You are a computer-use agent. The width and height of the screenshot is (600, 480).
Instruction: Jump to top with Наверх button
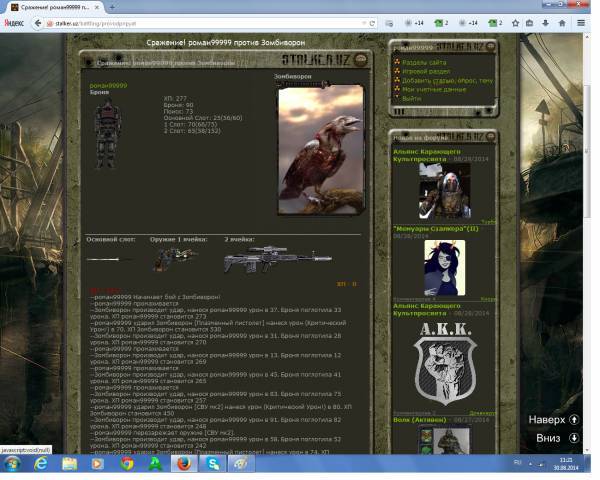point(553,420)
